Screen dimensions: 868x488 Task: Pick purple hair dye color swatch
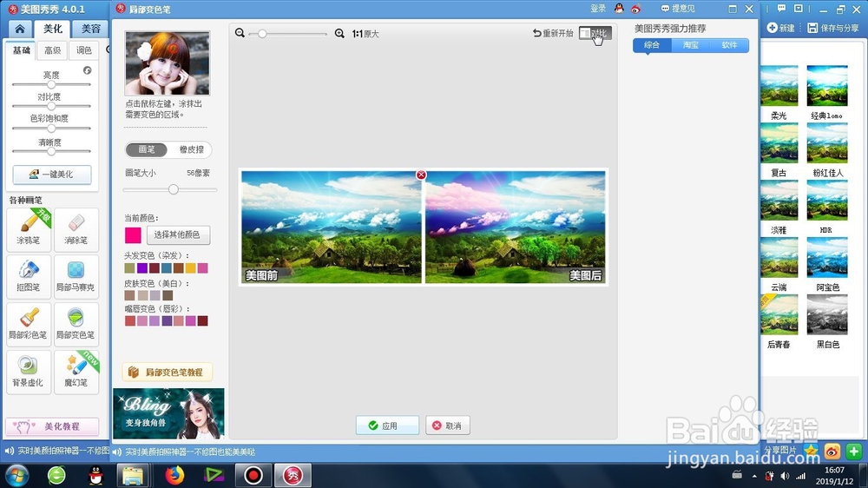point(142,268)
